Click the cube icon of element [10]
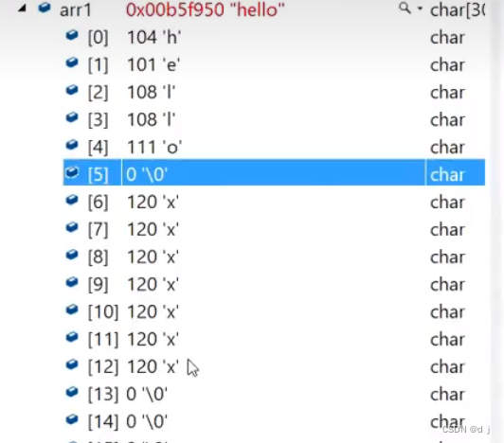 72,310
